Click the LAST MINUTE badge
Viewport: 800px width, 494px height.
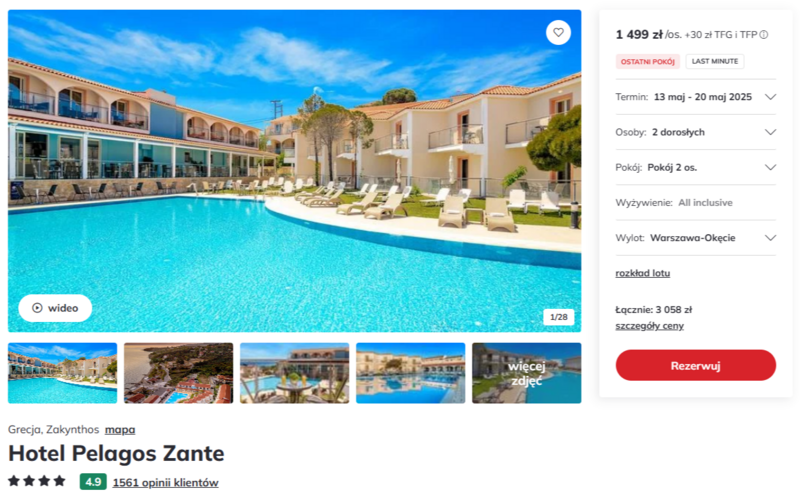(x=715, y=61)
